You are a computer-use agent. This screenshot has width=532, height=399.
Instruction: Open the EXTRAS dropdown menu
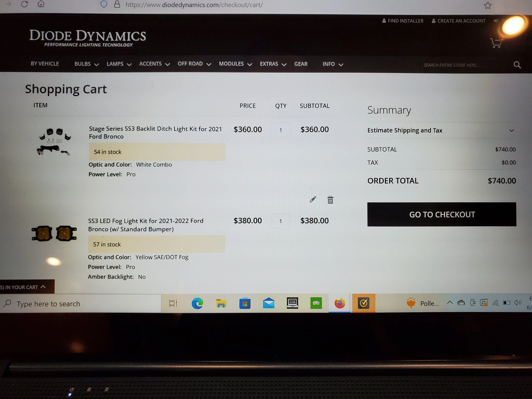pyautogui.click(x=273, y=64)
